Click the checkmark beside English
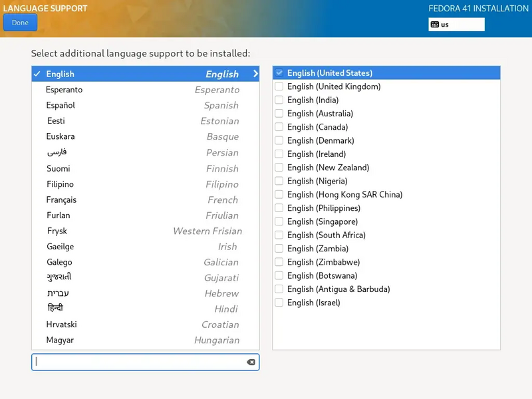Viewport: 532px width, 399px height. (37, 74)
